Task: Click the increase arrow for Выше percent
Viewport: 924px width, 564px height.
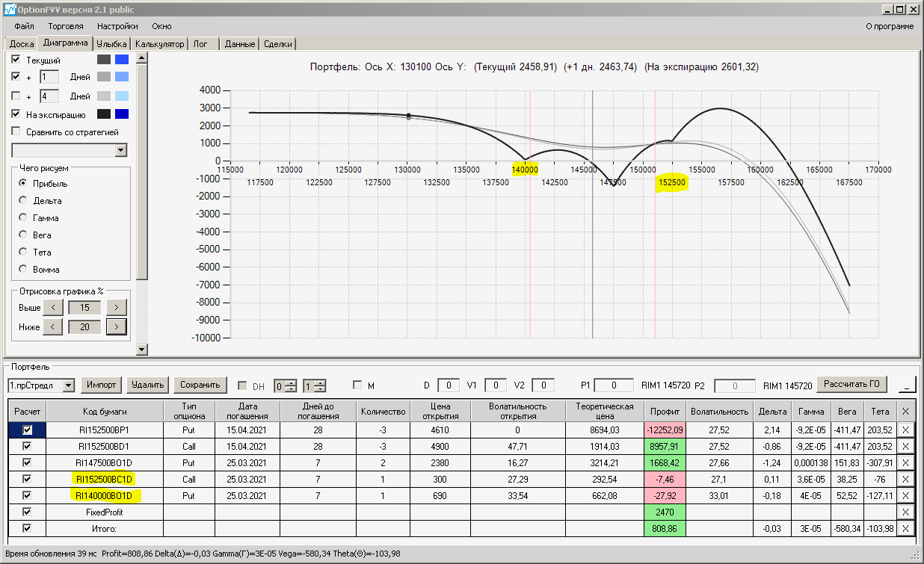Action: [116, 307]
